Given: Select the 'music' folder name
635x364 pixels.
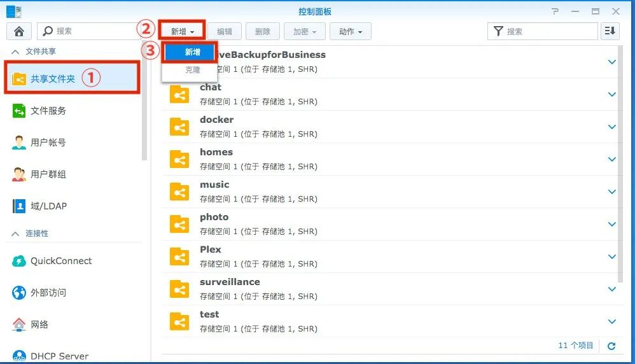Looking at the screenshot, I should pyautogui.click(x=214, y=185).
